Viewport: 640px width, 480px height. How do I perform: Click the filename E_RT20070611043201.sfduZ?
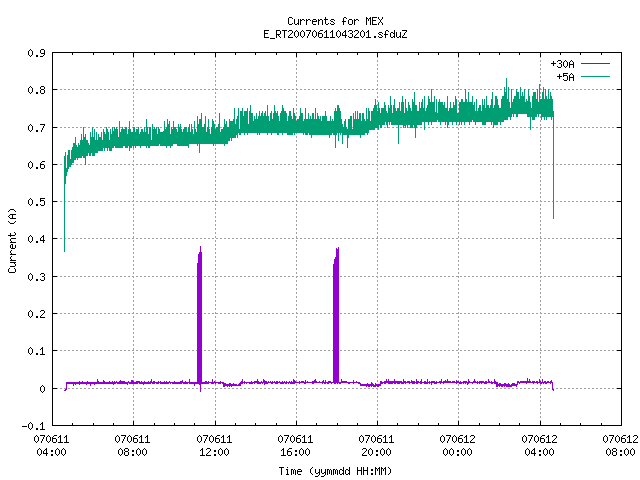[335, 34]
